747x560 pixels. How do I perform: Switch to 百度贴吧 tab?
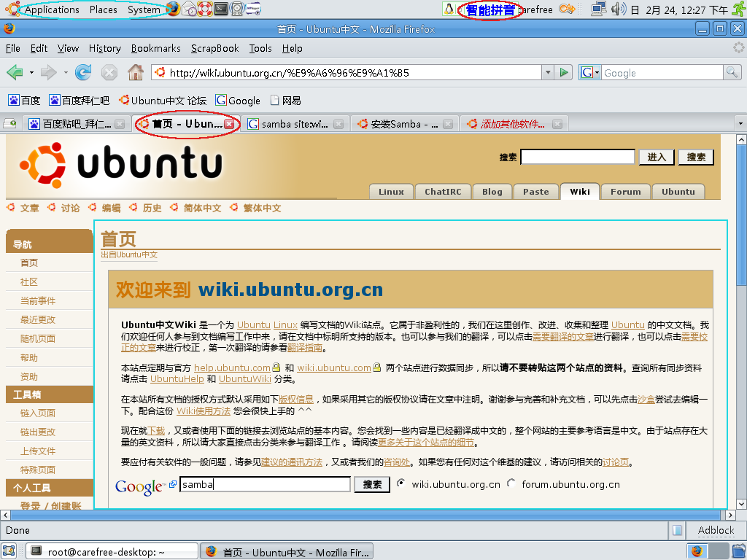76,124
